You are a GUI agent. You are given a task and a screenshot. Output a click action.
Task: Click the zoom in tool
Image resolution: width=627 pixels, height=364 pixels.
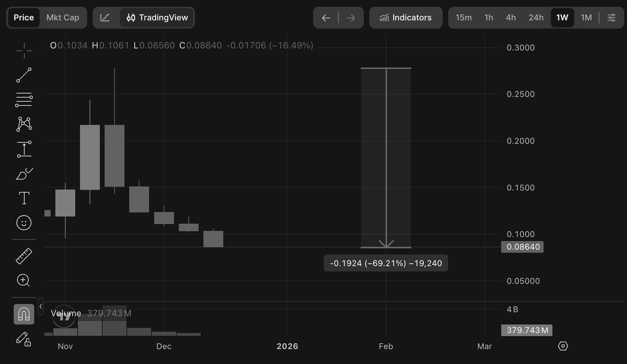point(24,280)
